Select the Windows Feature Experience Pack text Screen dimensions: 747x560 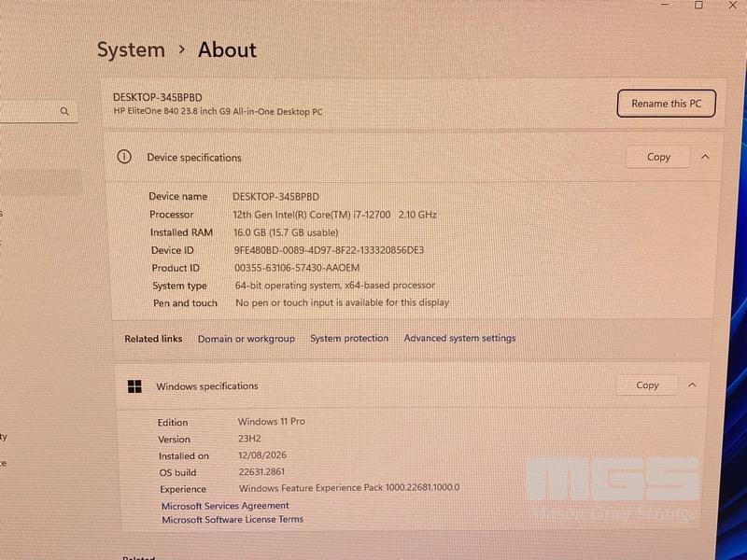(x=349, y=488)
